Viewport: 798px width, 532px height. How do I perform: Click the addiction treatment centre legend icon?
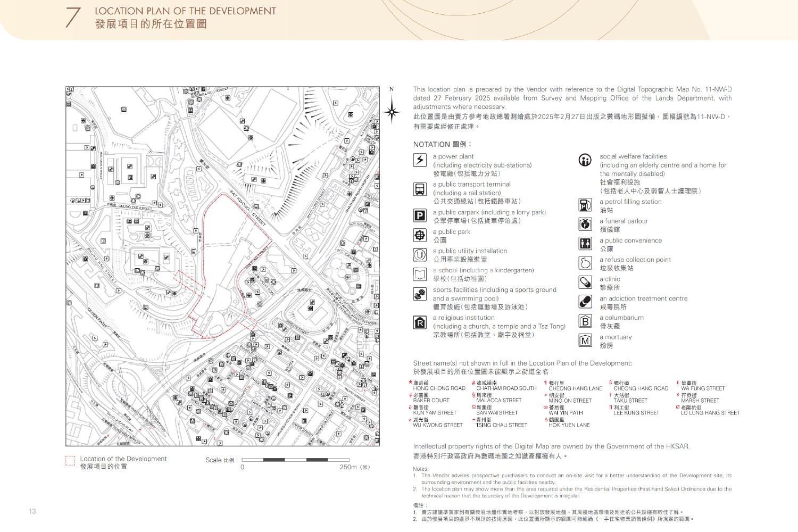tap(585, 302)
